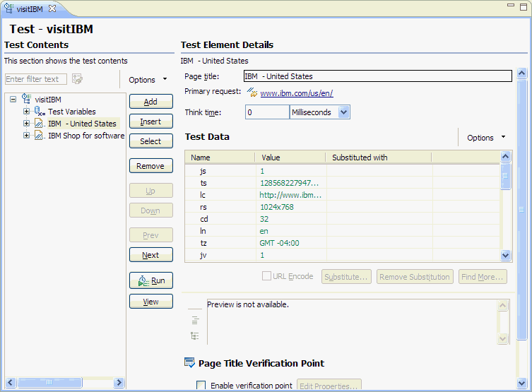Select the visitIBM editor tab

tap(30, 8)
